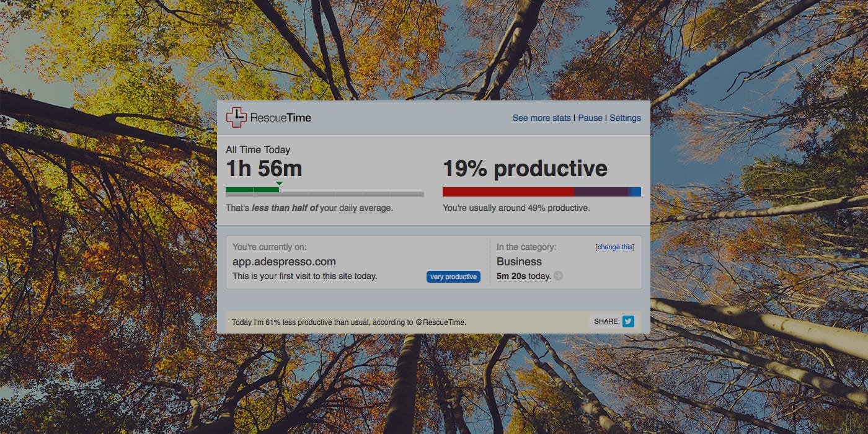The height and width of the screenshot is (434, 868).
Task: Click the You're currently on label
Action: tap(270, 247)
